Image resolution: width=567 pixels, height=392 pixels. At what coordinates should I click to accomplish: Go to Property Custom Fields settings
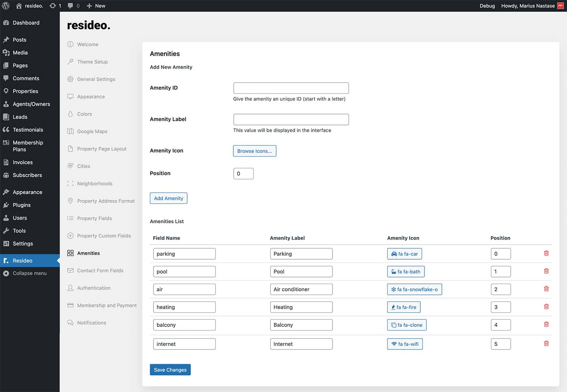tap(104, 236)
